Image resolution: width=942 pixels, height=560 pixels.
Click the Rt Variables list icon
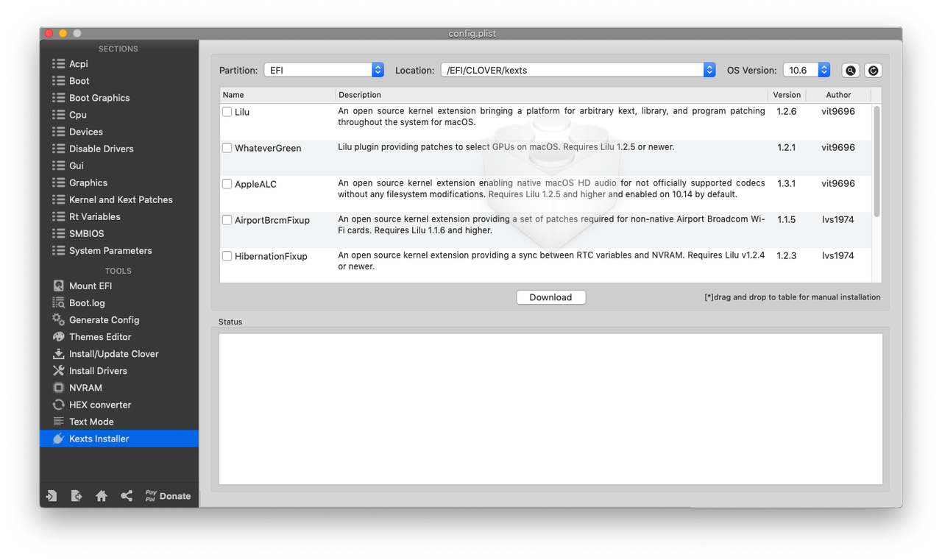tap(58, 216)
